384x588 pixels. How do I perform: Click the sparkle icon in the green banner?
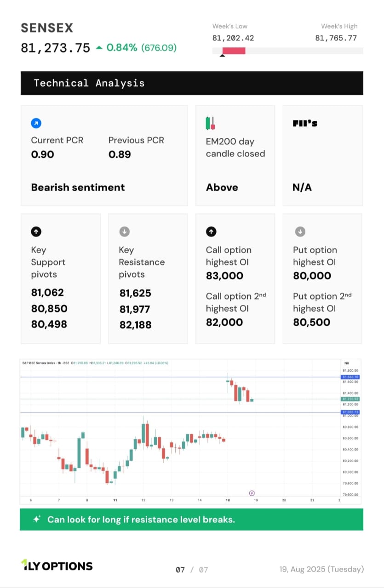coord(36,520)
